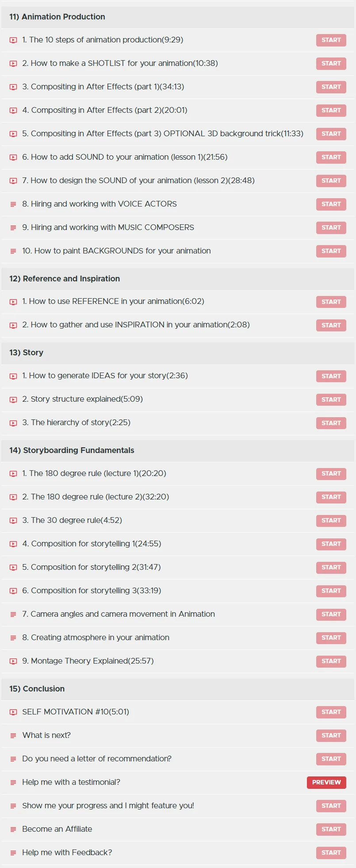Click text icon next to MUSIC COMPOSERS lesson

(x=13, y=228)
